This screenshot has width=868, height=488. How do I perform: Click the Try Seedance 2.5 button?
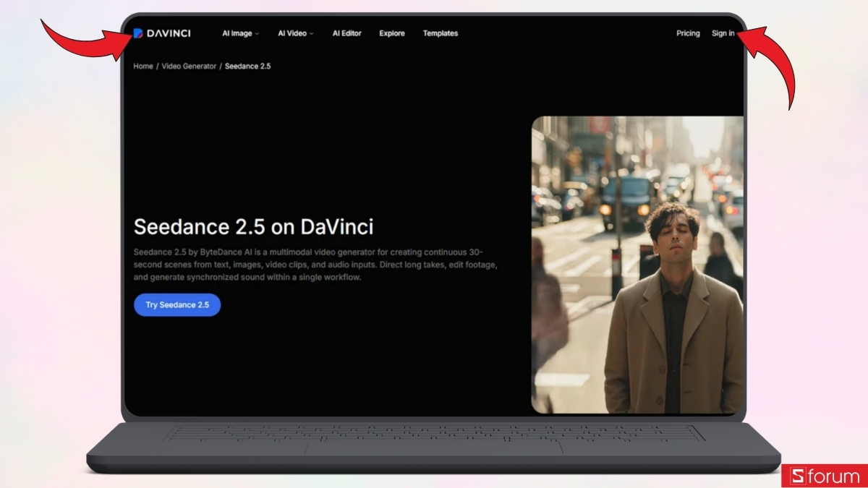[177, 305]
